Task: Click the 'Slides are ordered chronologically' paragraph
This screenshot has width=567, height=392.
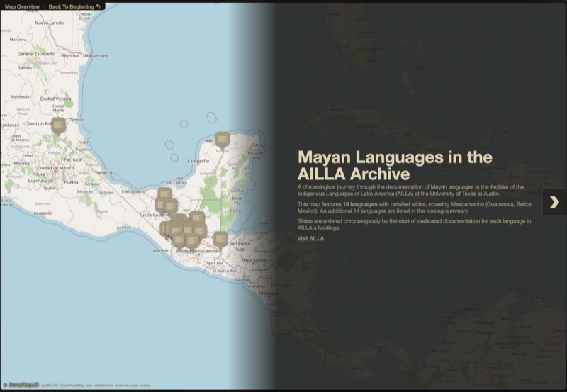Action: coord(415,224)
